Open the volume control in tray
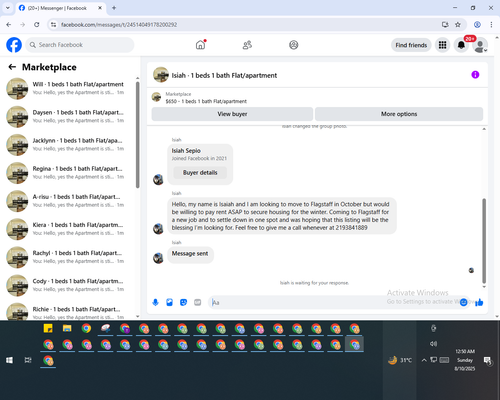 pyautogui.click(x=433, y=344)
